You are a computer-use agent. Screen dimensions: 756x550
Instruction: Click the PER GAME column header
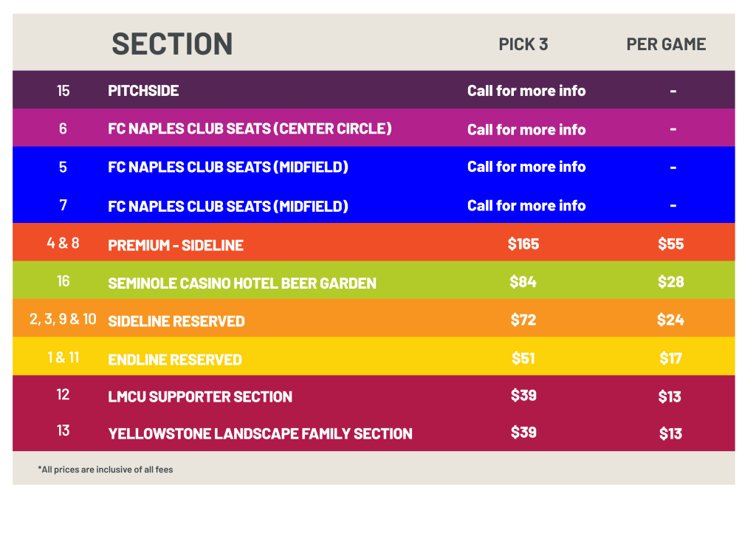coord(666,44)
